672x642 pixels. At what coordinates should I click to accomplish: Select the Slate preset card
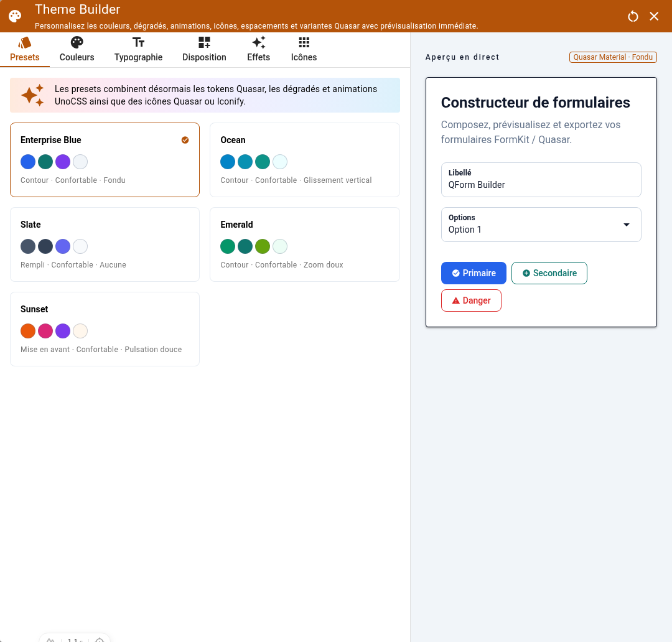coord(105,244)
